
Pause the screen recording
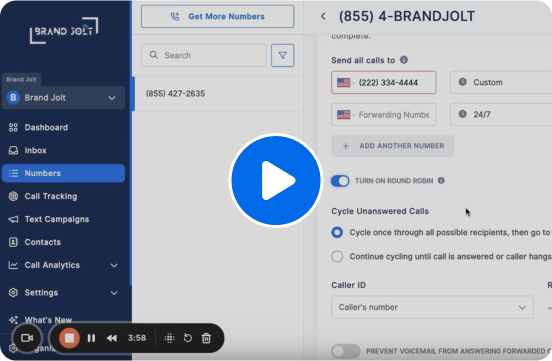pyautogui.click(x=91, y=338)
